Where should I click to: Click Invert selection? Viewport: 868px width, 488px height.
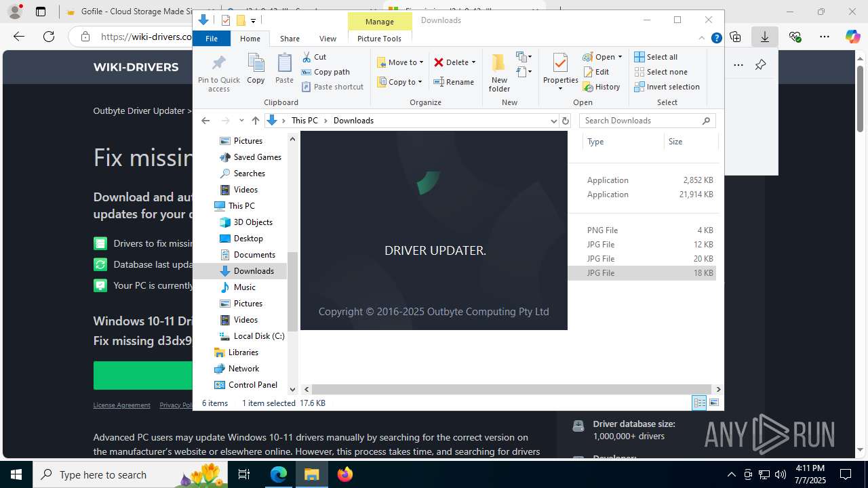pos(667,87)
